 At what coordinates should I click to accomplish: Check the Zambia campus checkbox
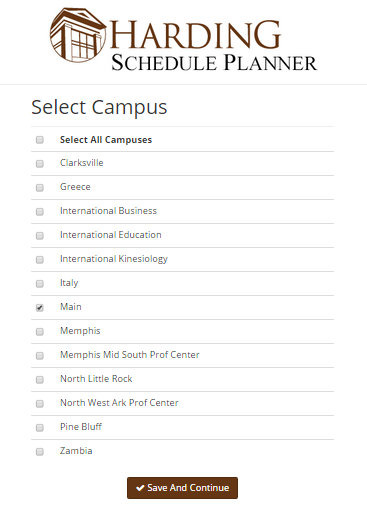[40, 452]
